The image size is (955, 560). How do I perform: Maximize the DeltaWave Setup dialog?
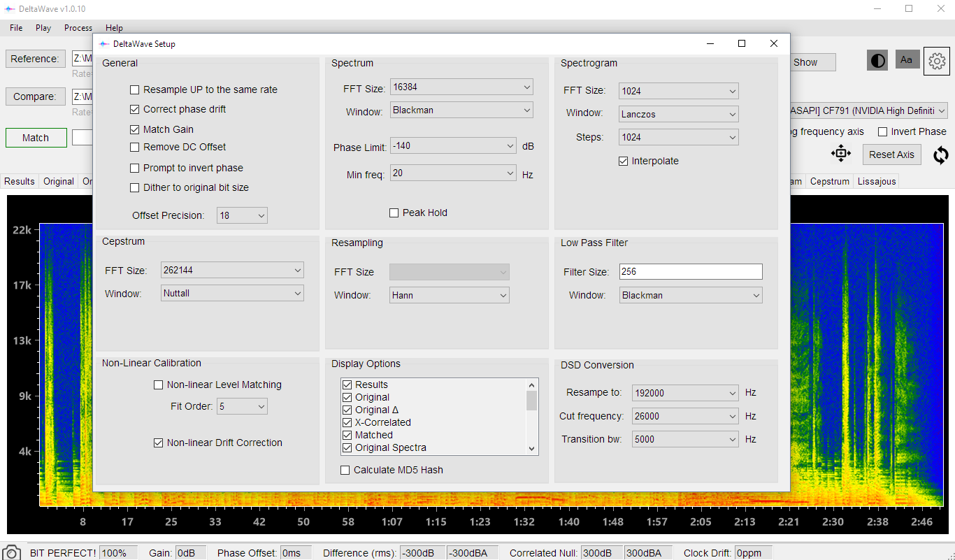click(742, 43)
